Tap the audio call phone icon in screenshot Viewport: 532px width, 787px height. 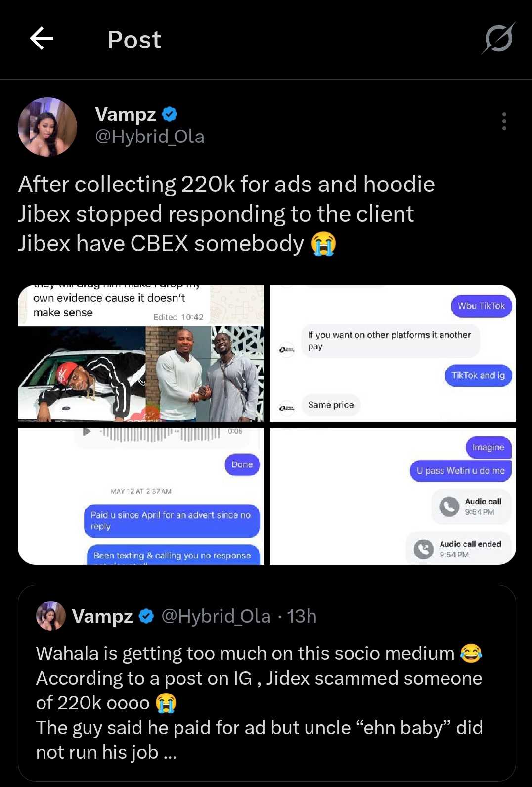(449, 507)
